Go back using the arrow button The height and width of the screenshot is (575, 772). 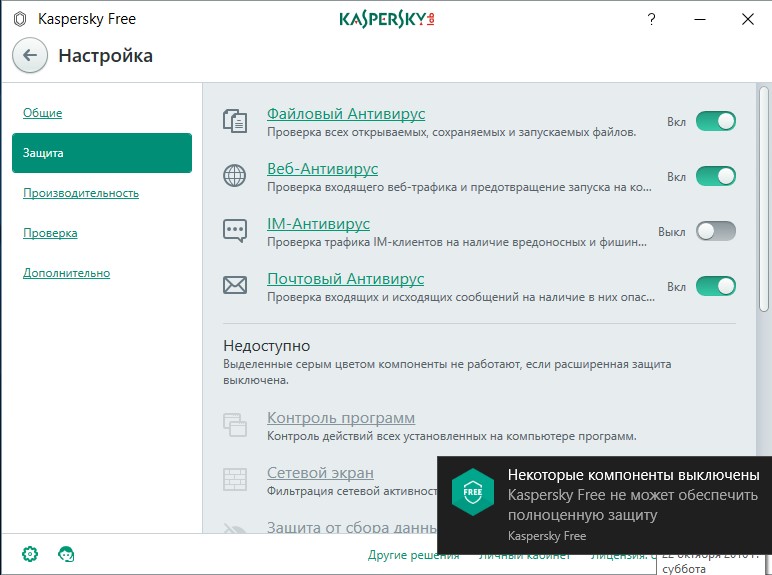click(30, 56)
